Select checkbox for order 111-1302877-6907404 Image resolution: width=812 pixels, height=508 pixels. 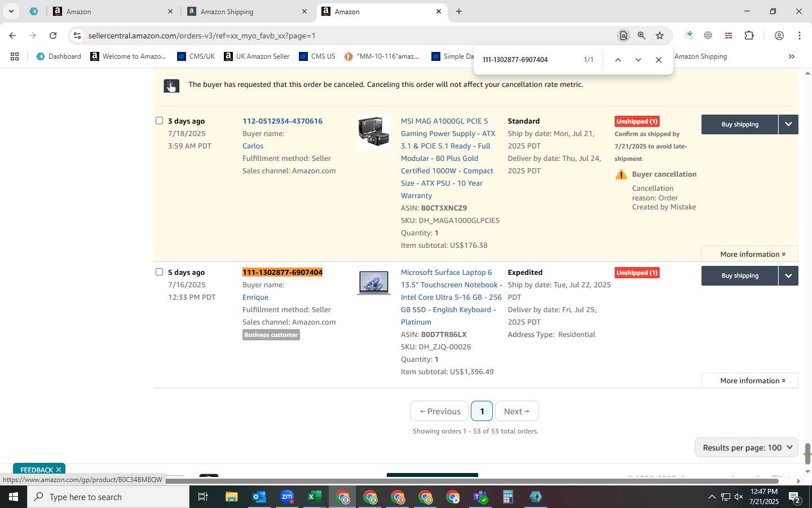point(159,272)
